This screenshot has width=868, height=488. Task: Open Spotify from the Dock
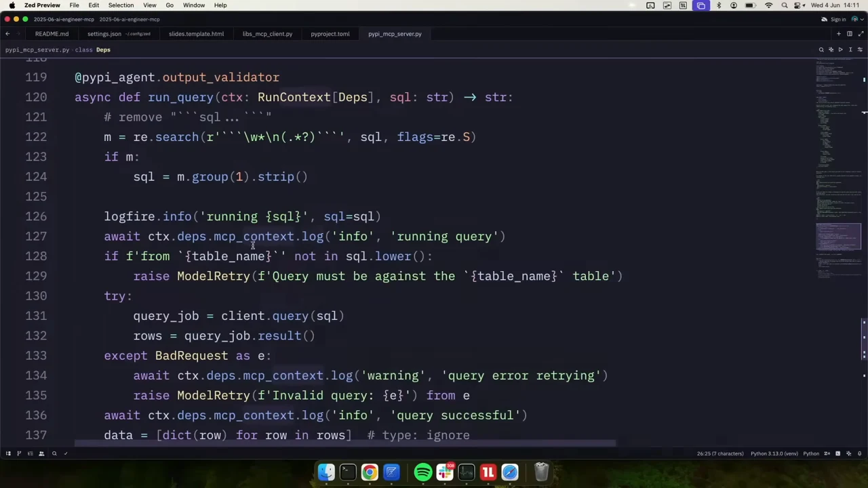[422, 472]
